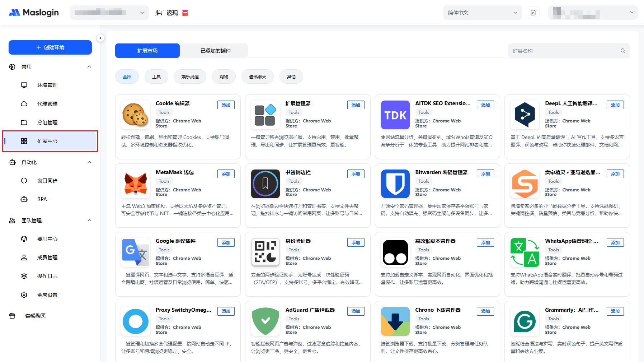Filter extensions by 购物 category
Image resolution: width=644 pixels, height=362 pixels.
[224, 76]
